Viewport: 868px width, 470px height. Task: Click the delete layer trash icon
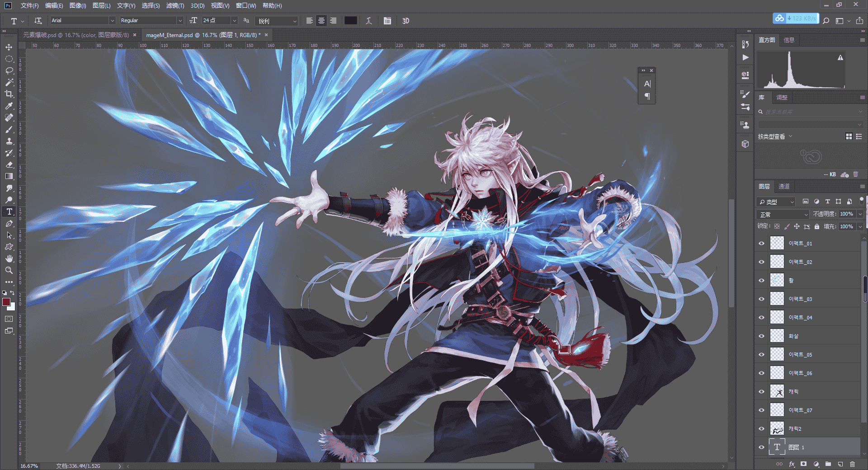(852, 464)
